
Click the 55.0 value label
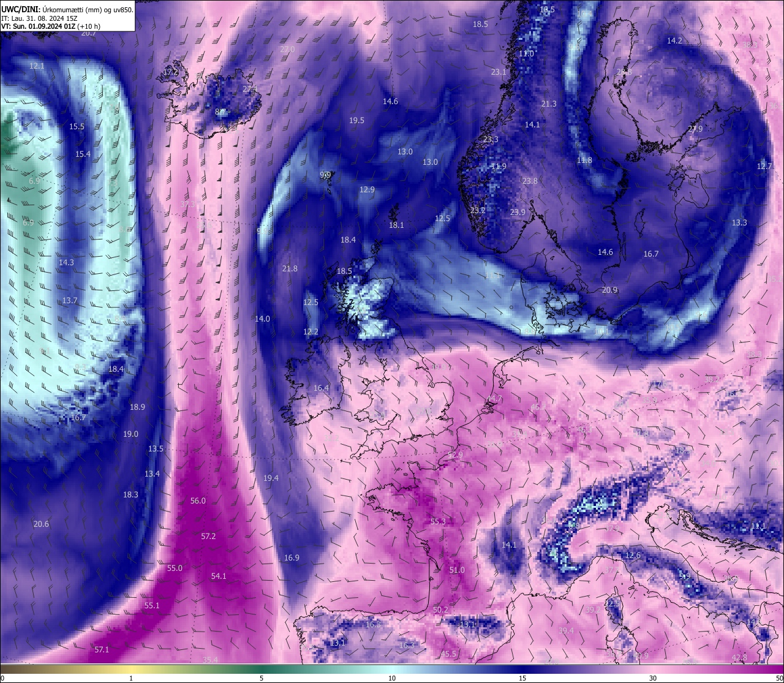click(175, 568)
